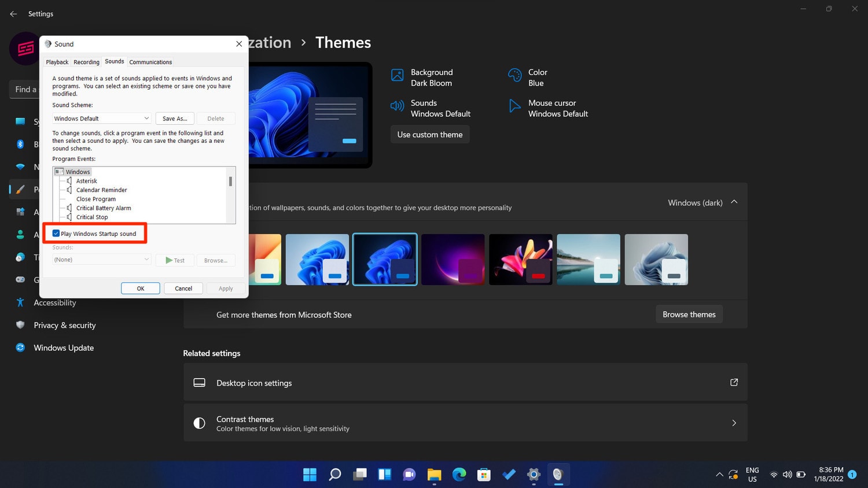Screen dimensions: 868x488
Task: Close the Sound dialog
Action: pos(239,44)
